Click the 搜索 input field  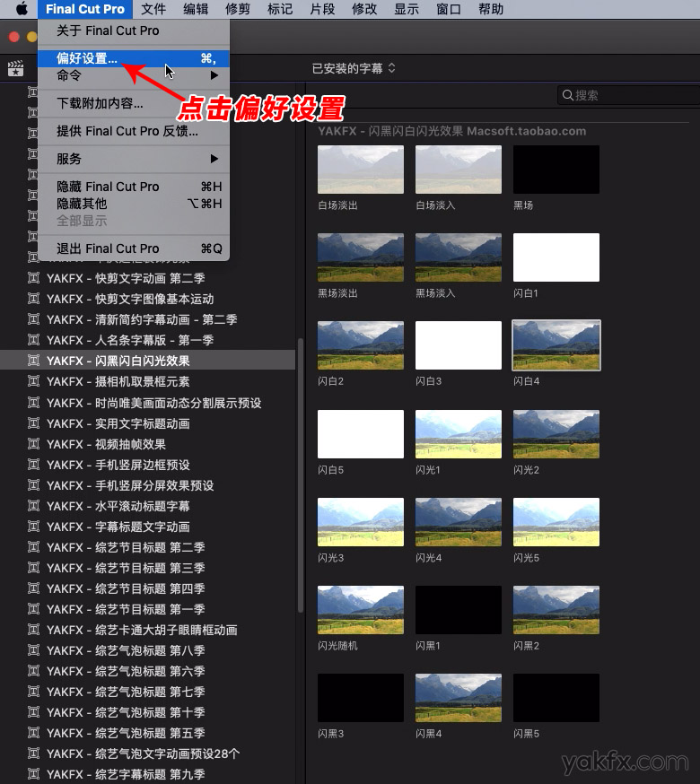[x=629, y=95]
